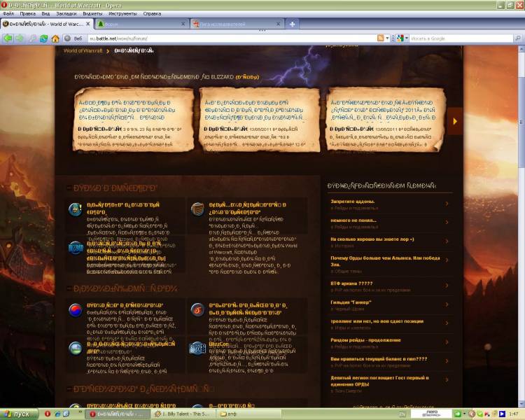
Task: Click the key wand icon in toolbar
Action: click(x=32, y=38)
